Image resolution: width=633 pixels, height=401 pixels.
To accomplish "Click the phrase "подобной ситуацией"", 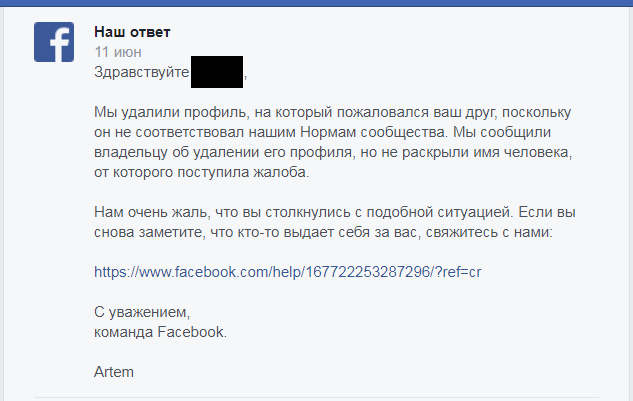I will coord(441,212).
